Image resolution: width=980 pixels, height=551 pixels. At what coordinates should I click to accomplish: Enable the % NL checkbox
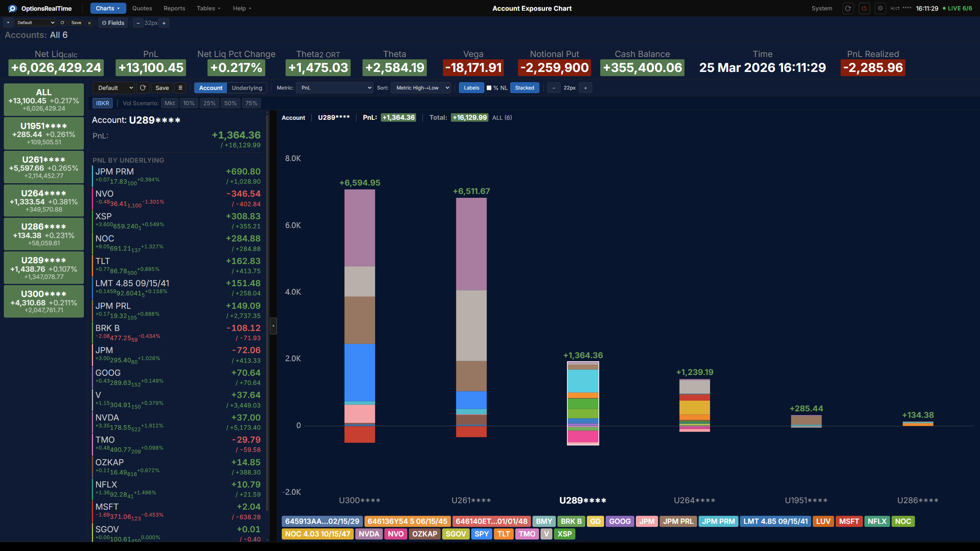(x=489, y=88)
